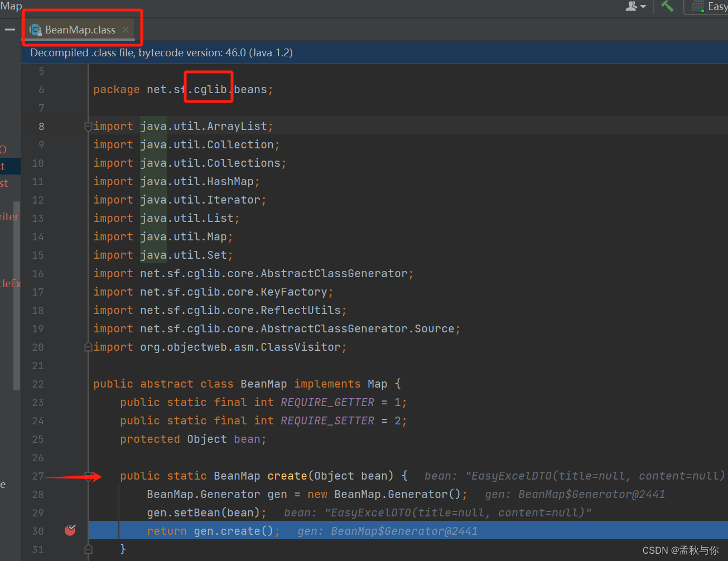The height and width of the screenshot is (561, 728).
Task: Close the BeanMap.class tab
Action: [x=126, y=30]
